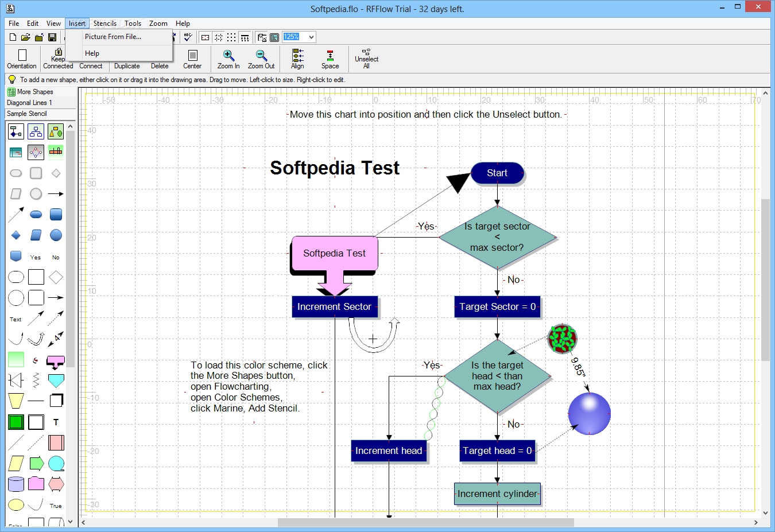Select the Increment Sector box on canvas
The image size is (775, 532).
(x=335, y=306)
